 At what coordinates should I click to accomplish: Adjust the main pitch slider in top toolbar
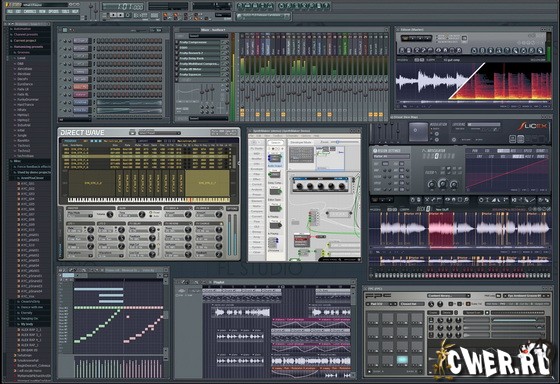(96, 11)
